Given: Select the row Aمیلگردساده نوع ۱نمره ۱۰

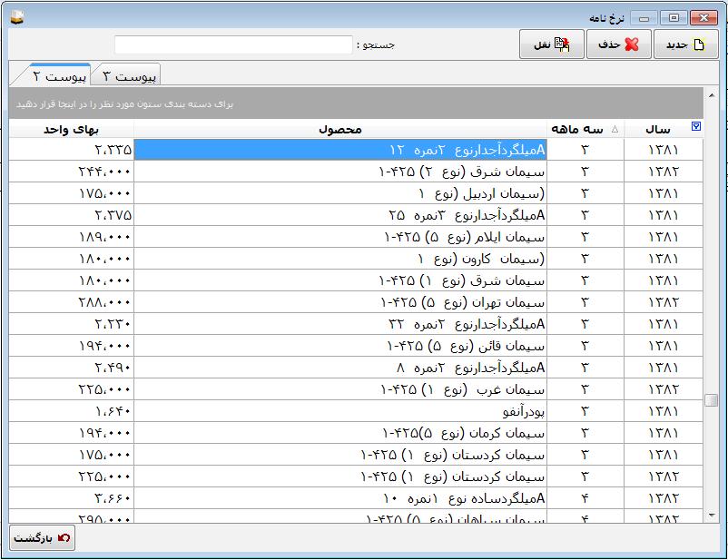Looking at the screenshot, I should click(x=356, y=498).
